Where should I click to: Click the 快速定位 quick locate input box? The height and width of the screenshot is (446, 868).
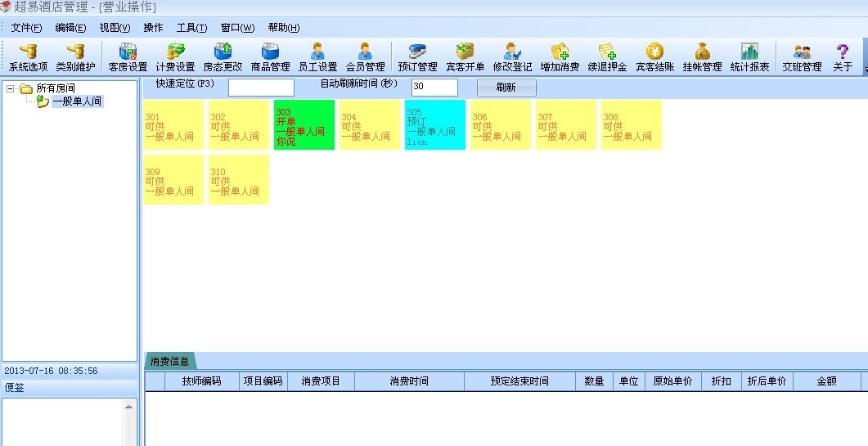coord(261,88)
